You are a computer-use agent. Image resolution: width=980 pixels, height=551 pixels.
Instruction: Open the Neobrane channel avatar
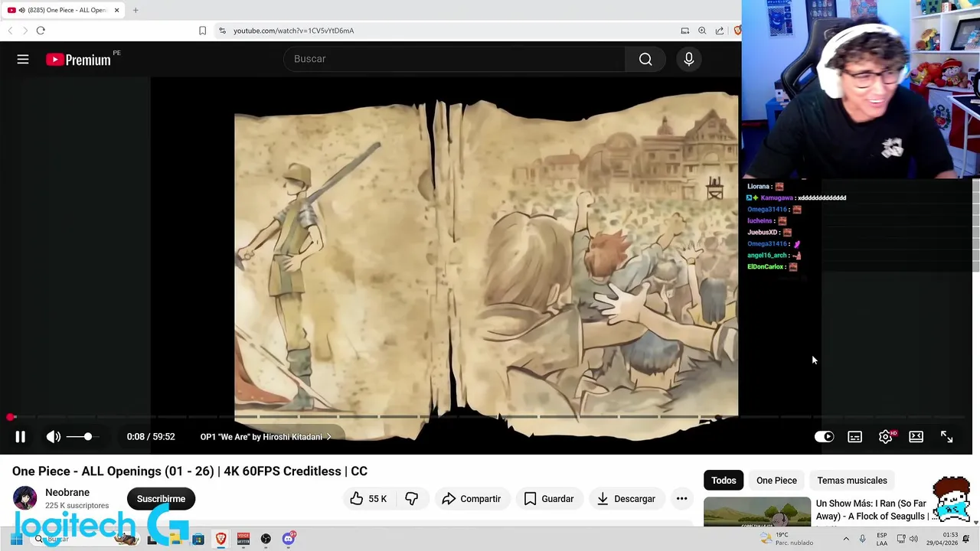(x=24, y=498)
